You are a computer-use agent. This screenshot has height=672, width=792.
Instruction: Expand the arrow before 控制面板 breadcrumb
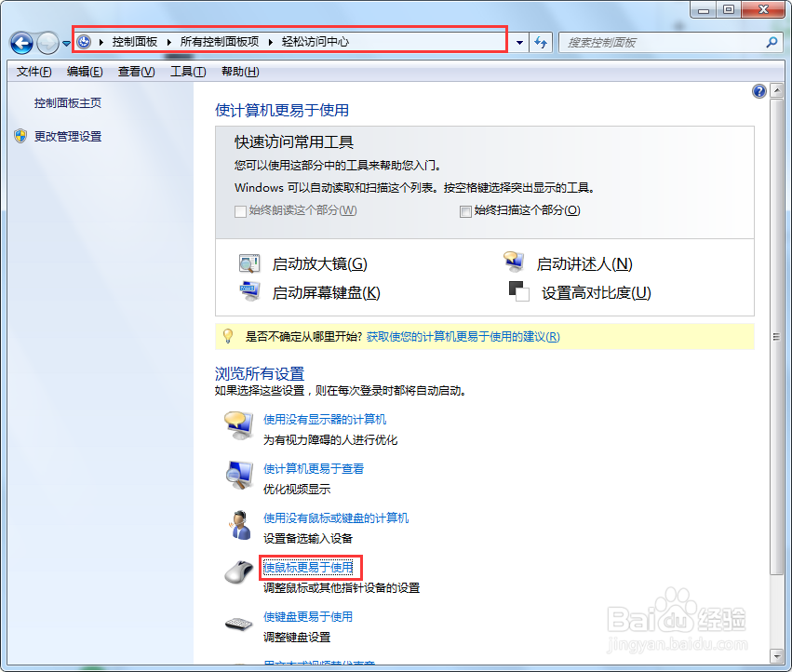101,42
